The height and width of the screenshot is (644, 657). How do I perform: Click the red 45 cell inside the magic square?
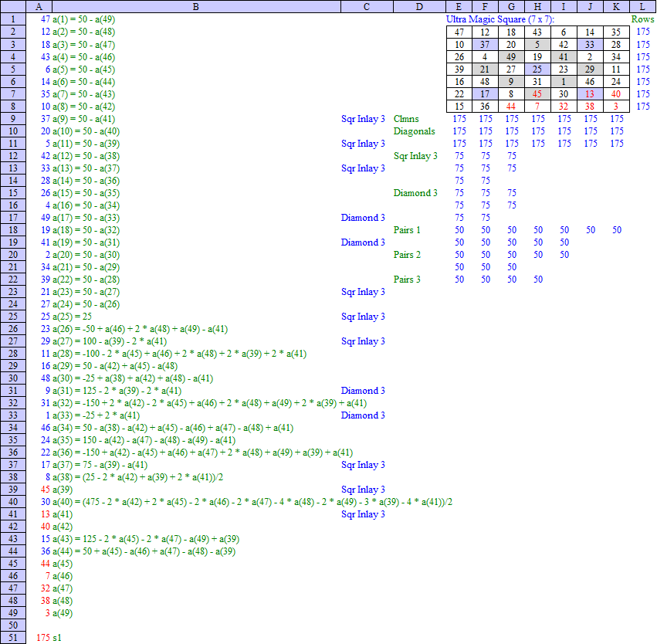[x=537, y=94]
